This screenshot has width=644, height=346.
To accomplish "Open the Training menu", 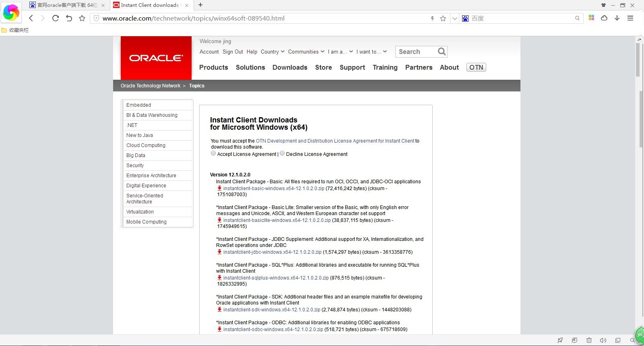I will click(385, 67).
